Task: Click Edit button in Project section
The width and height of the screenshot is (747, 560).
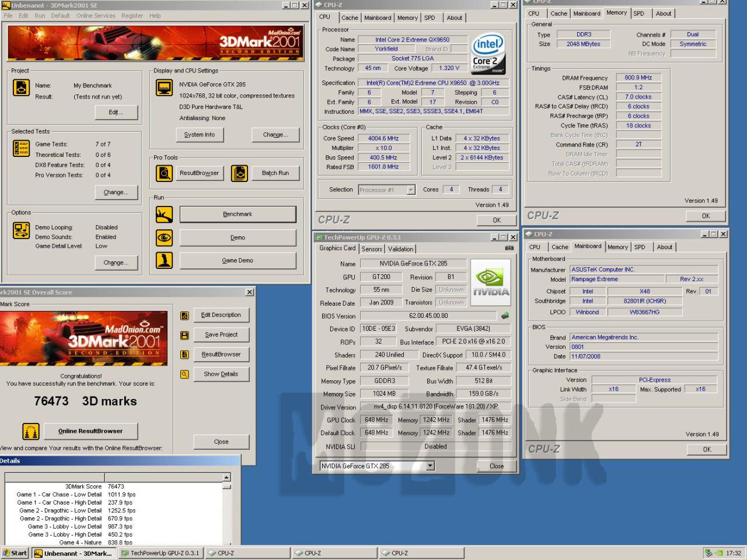Action: pyautogui.click(x=116, y=112)
